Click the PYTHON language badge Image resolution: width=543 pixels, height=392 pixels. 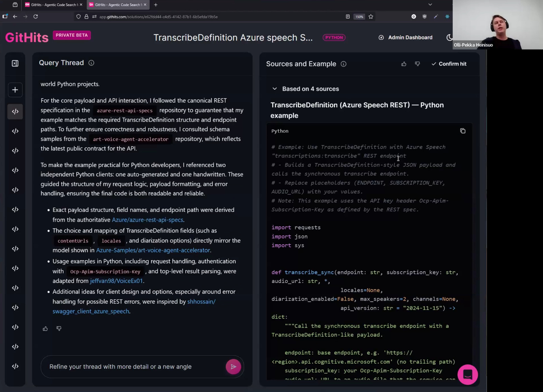click(x=334, y=37)
